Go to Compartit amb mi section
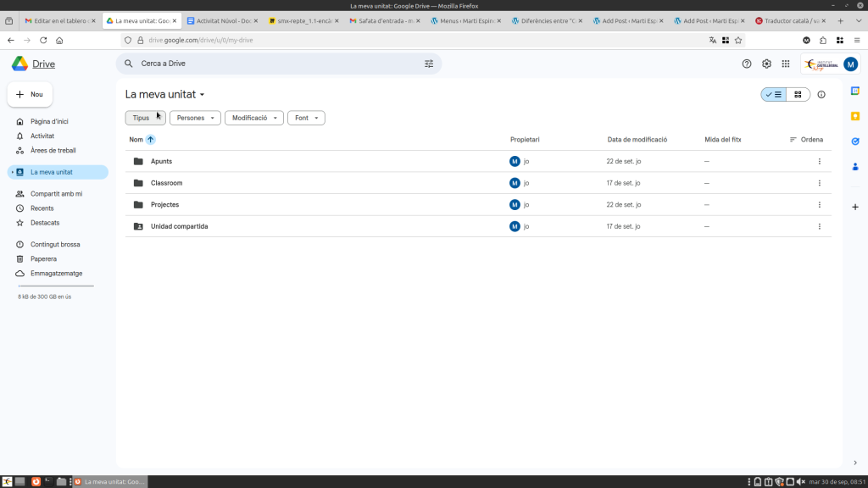Viewport: 868px width, 488px height. coord(56,194)
